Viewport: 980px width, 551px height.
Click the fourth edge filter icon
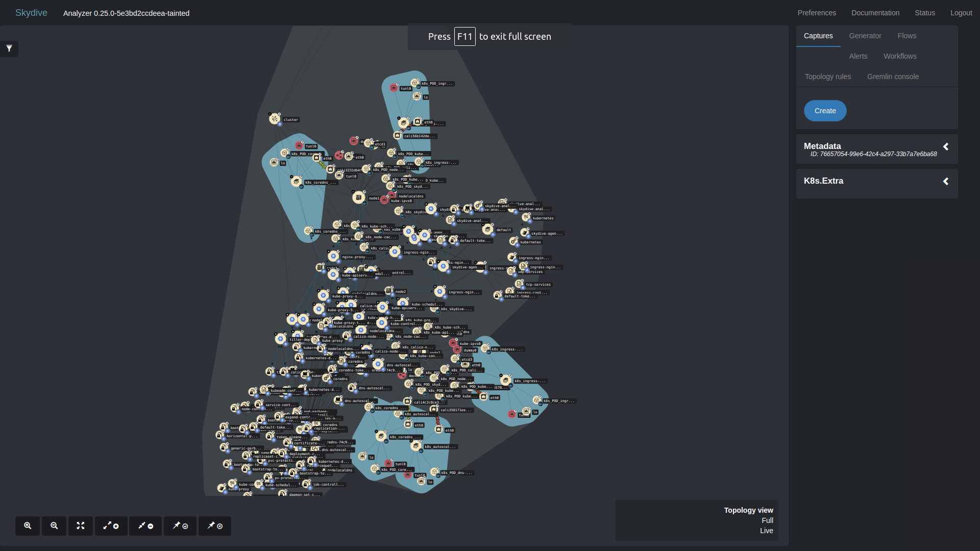click(x=215, y=525)
